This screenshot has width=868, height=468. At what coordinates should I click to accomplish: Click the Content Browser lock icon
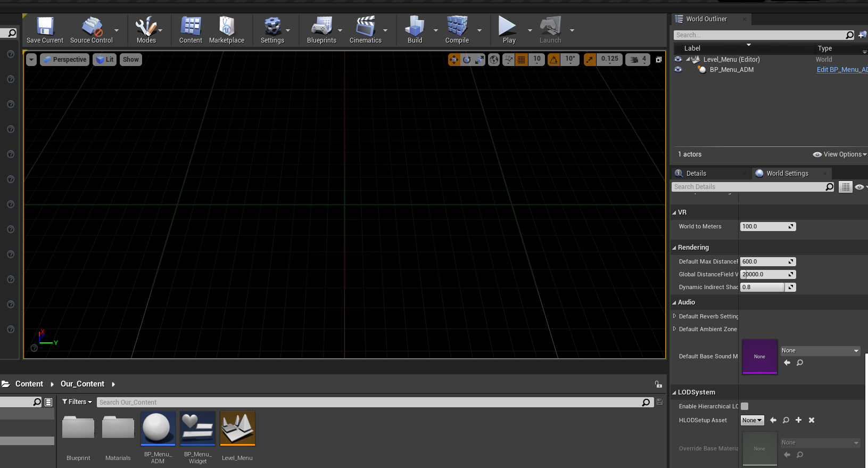click(658, 384)
